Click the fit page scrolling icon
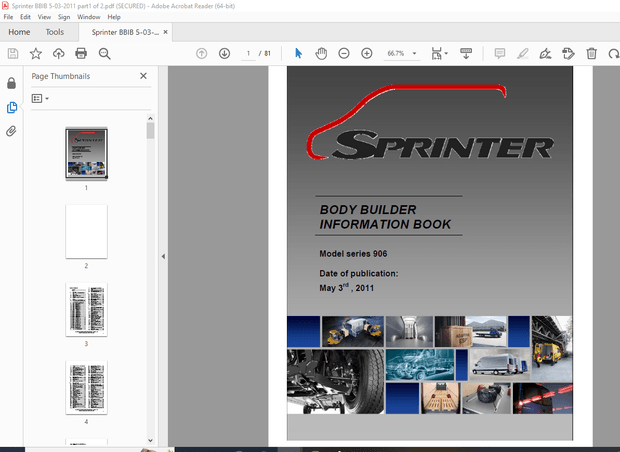Screen dimensions: 620x452 pos(437,53)
